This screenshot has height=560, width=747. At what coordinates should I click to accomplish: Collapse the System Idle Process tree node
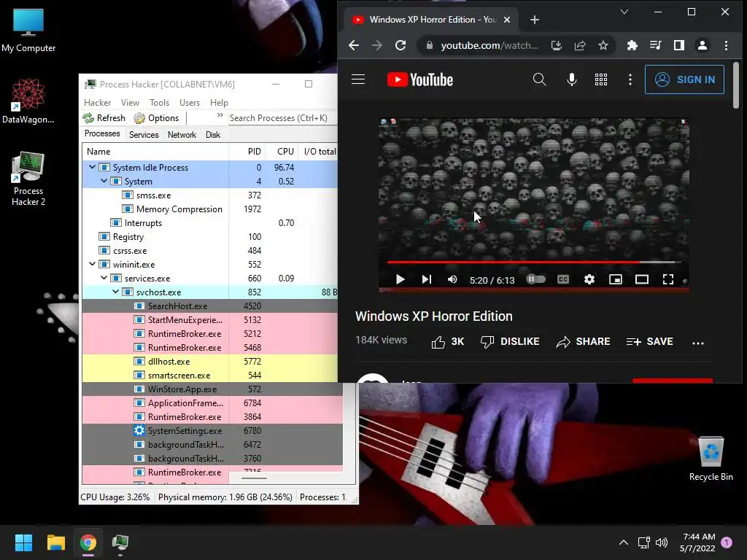[93, 167]
